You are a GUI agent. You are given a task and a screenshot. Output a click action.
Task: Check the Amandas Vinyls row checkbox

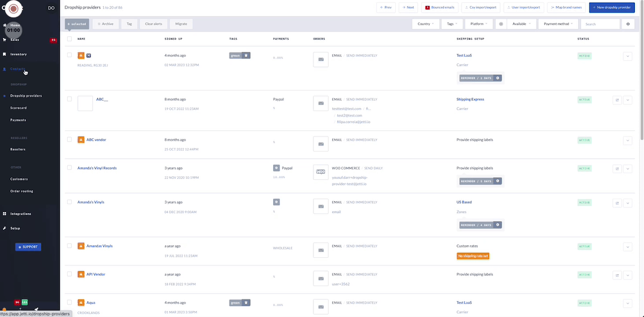(x=69, y=246)
